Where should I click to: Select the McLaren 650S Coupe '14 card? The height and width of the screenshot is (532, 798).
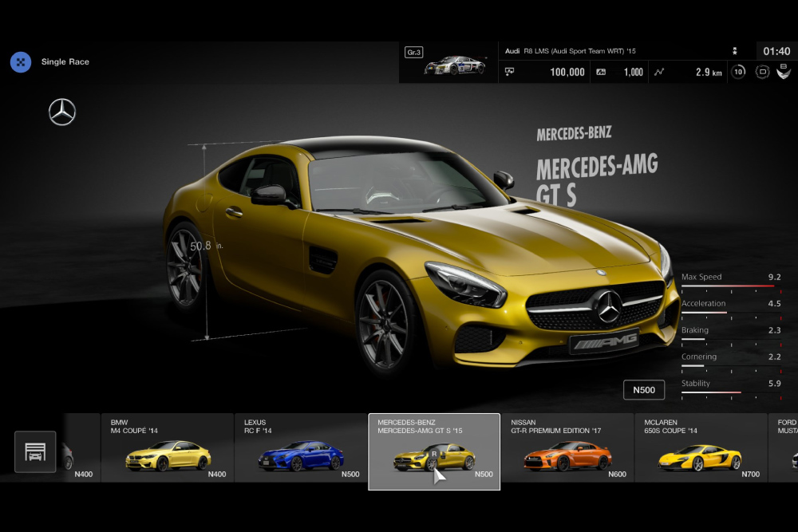pos(701,448)
